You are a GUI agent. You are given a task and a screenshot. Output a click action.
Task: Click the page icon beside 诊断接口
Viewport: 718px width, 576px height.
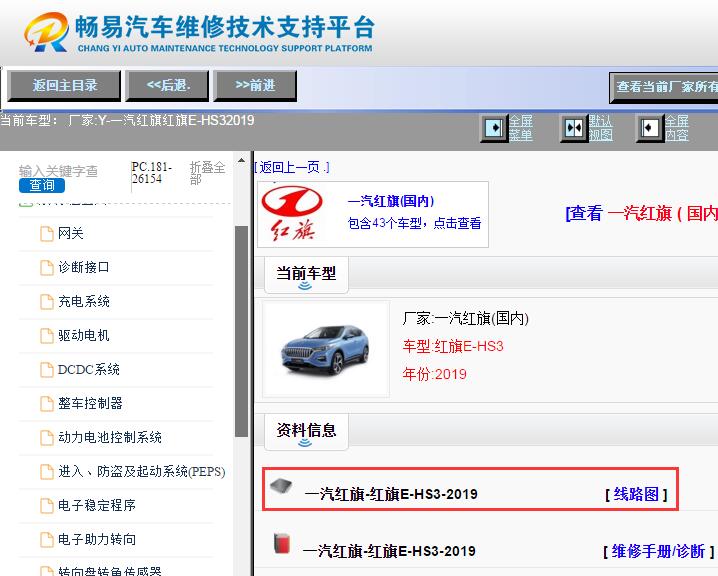coord(47,267)
